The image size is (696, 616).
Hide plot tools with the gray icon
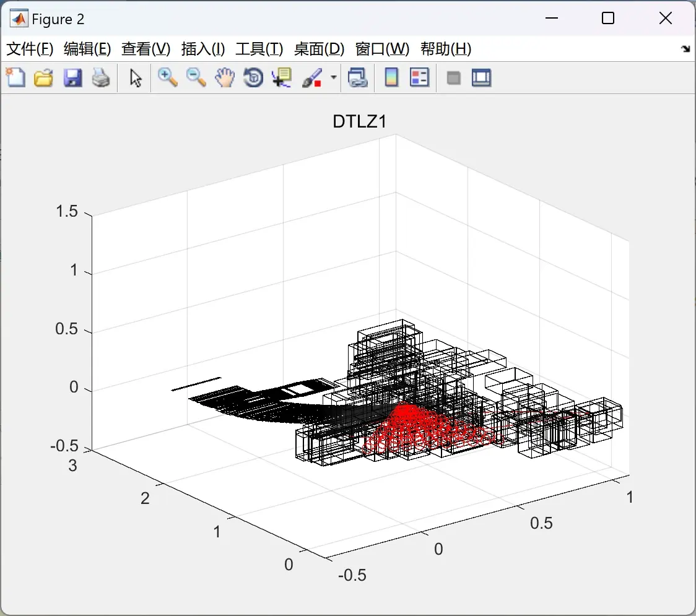click(x=453, y=79)
